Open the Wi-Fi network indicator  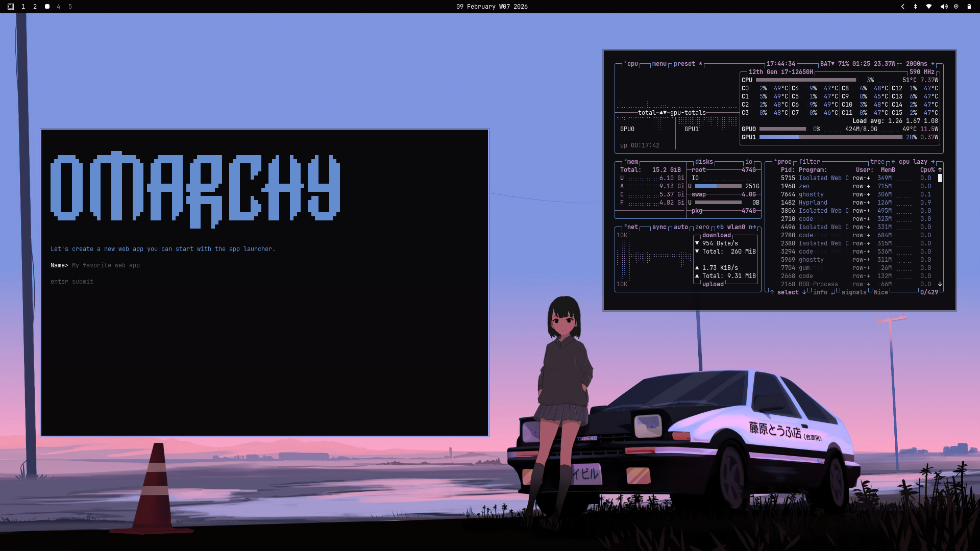point(929,7)
